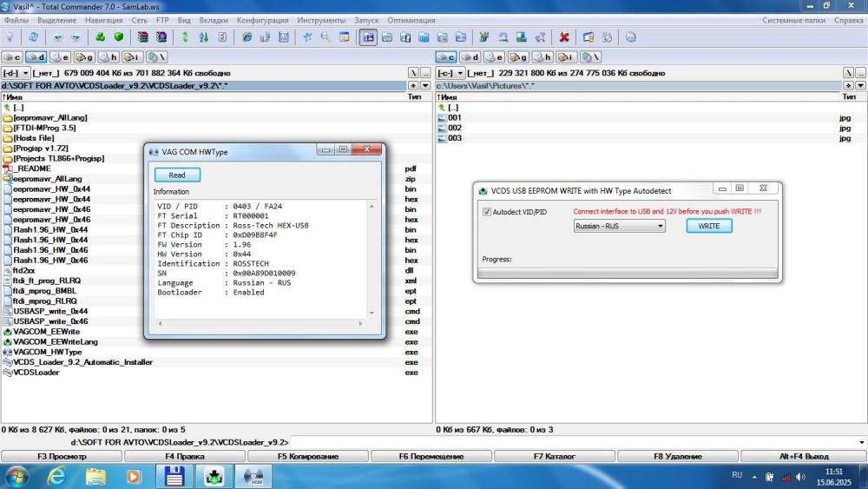Viewport: 868px width, 489px height.
Task: Click the red X toolbar icon
Action: 564,37
